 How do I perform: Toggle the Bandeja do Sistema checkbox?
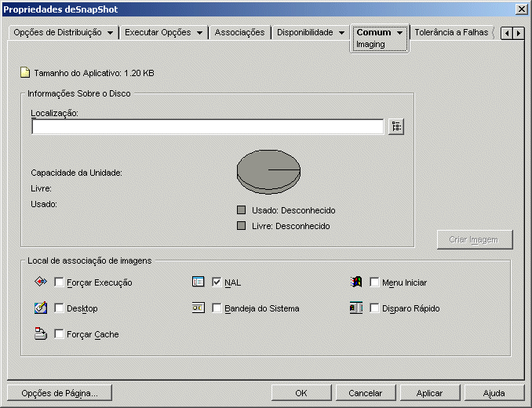click(217, 308)
